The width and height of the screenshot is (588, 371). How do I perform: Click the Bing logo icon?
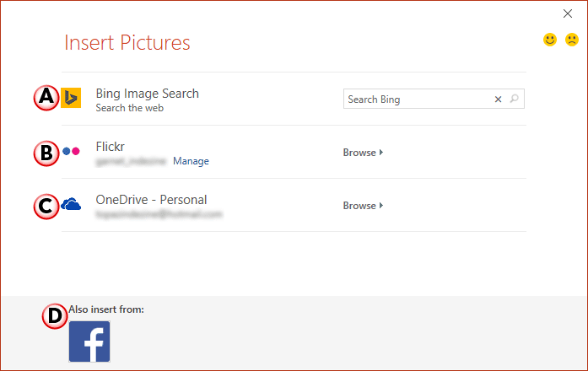[x=71, y=98]
